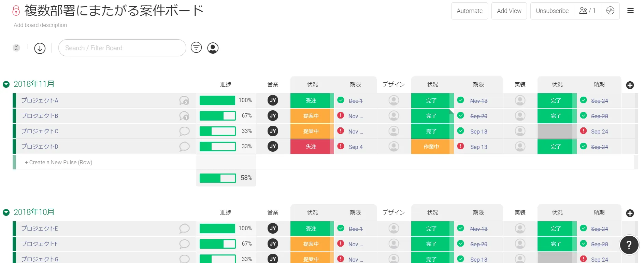Click Create a New Pulse (Row)
The width and height of the screenshot is (644, 263).
58,163
